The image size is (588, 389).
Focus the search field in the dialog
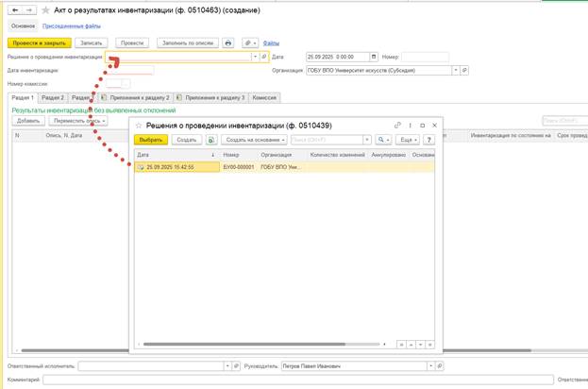click(327, 140)
